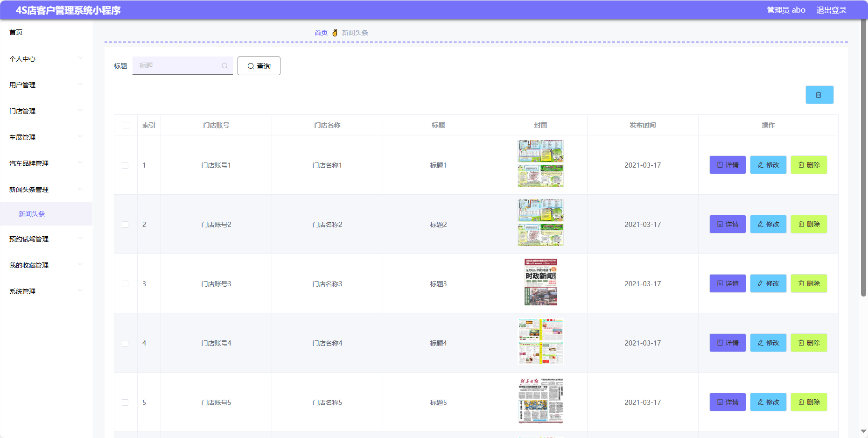
Task: Click cell 门店名称3
Action: click(x=327, y=284)
